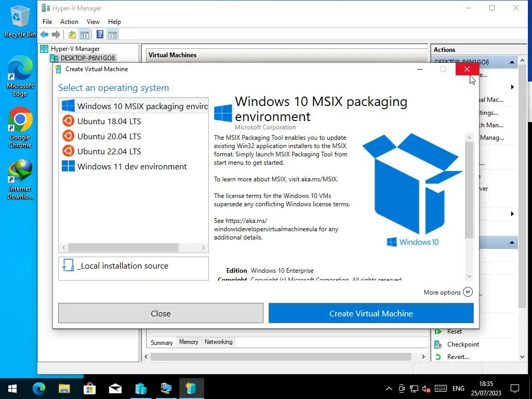Screen dimensions: 532x399
Task: Open the Recycle Bin desktop icon
Action: (x=19, y=22)
